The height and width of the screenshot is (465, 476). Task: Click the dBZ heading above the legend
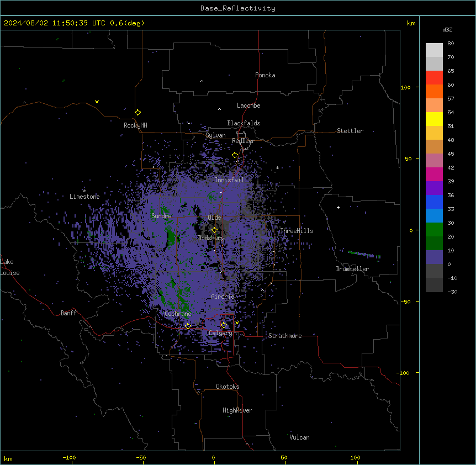click(447, 29)
